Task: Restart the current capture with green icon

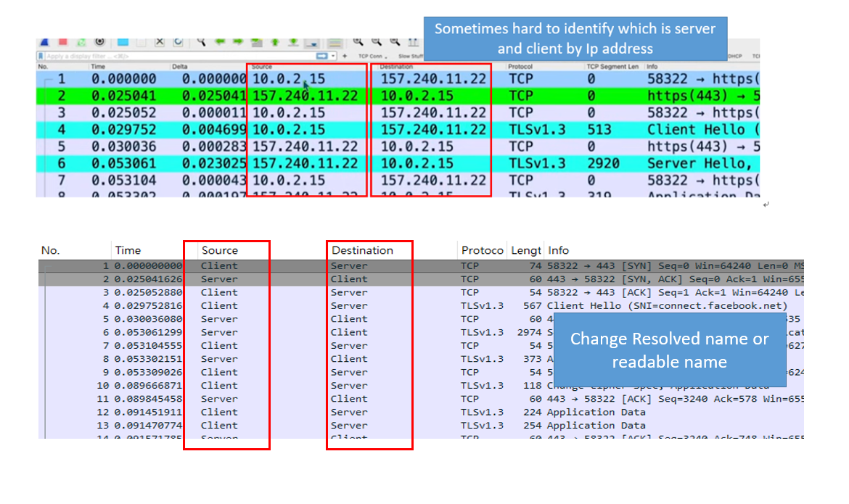Action: coord(81,42)
